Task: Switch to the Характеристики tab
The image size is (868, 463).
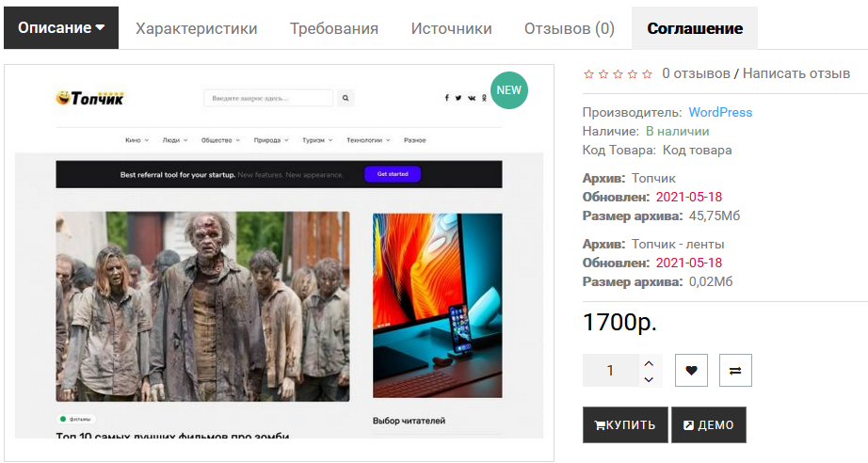Action: pyautogui.click(x=197, y=28)
